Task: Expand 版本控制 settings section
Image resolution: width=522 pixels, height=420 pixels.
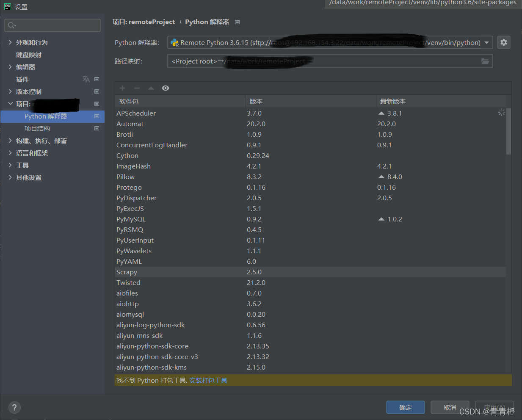Action: (10, 91)
